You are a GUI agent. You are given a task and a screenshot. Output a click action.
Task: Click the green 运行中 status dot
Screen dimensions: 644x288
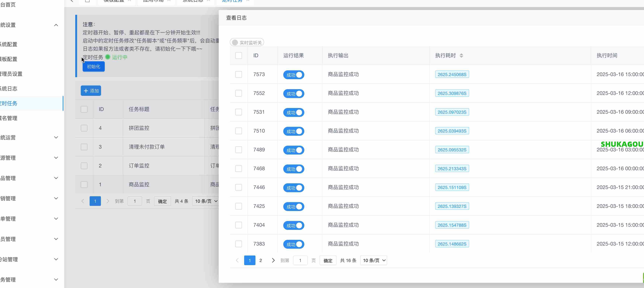(108, 57)
